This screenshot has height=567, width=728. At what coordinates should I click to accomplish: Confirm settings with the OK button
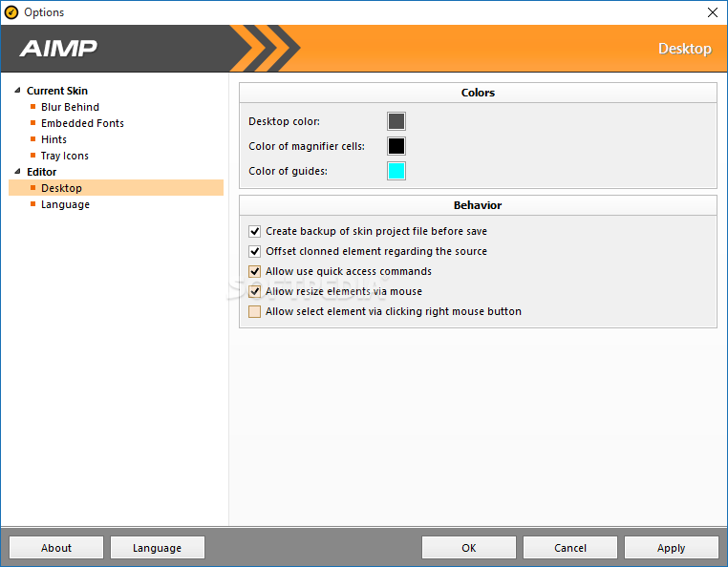click(469, 548)
